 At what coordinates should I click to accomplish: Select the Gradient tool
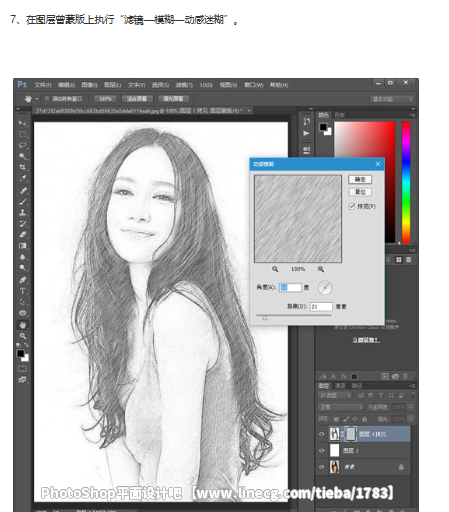tap(23, 246)
